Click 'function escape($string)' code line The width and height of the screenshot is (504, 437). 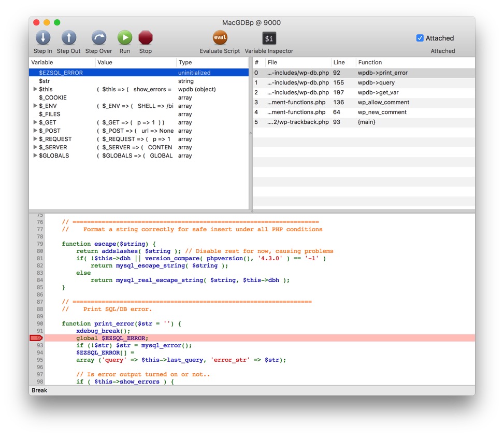point(109,244)
